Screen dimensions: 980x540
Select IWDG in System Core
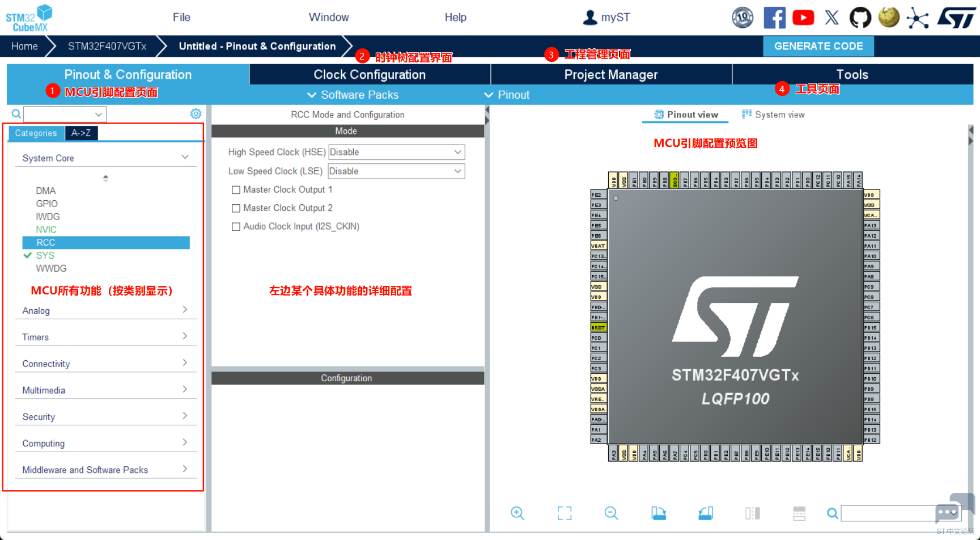[48, 217]
